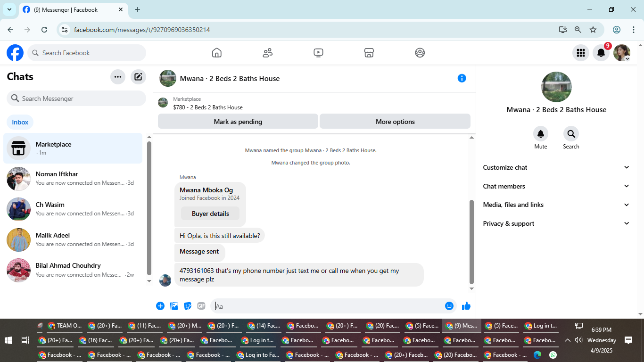Open the Noman Iftkhar conversation
644x362 pixels.
(73, 178)
